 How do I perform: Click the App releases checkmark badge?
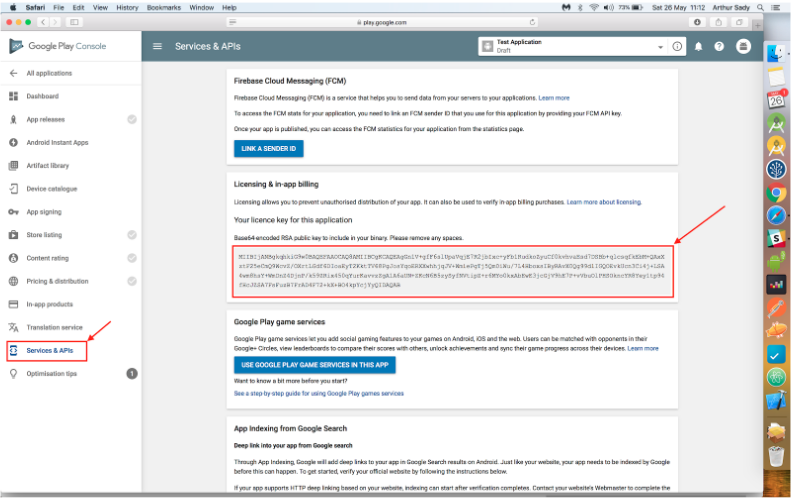pyautogui.click(x=132, y=120)
